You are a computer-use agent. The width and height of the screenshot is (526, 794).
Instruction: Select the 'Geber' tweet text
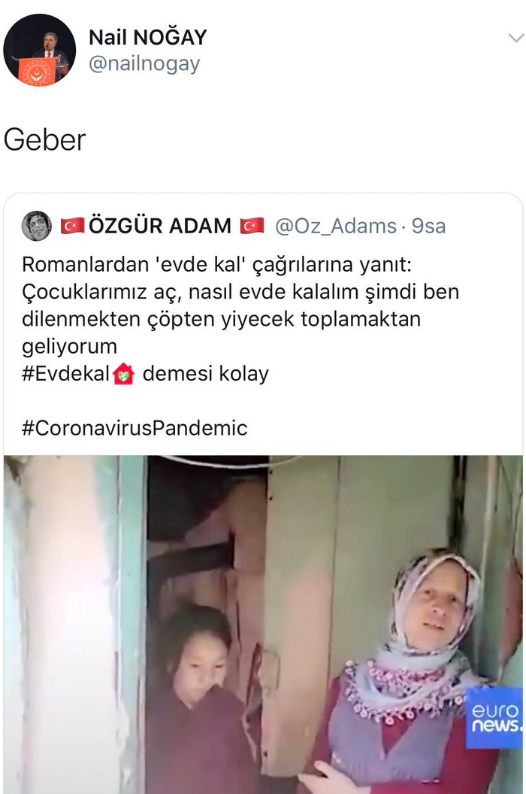(x=45, y=140)
